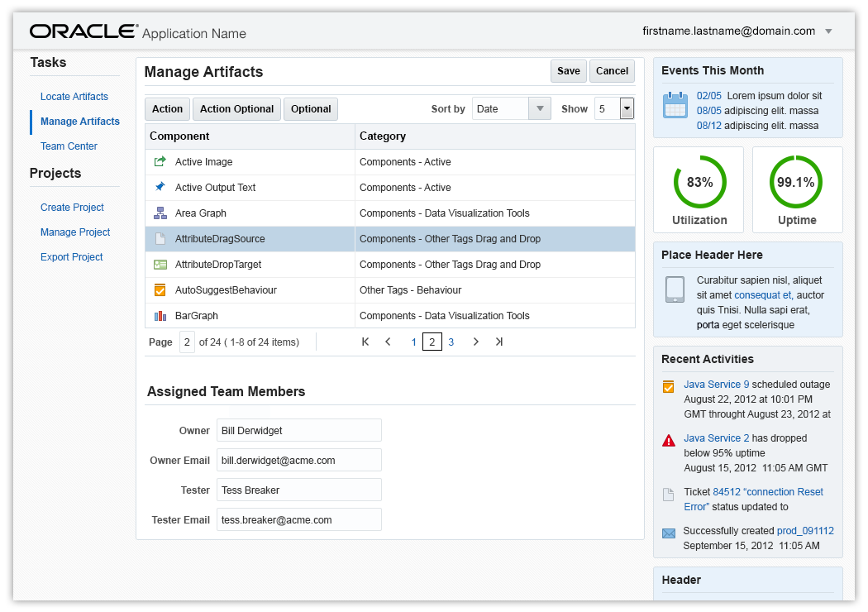Viewport: 868px width, 612px height.
Task: Go to the next page using the arrow
Action: pos(476,342)
